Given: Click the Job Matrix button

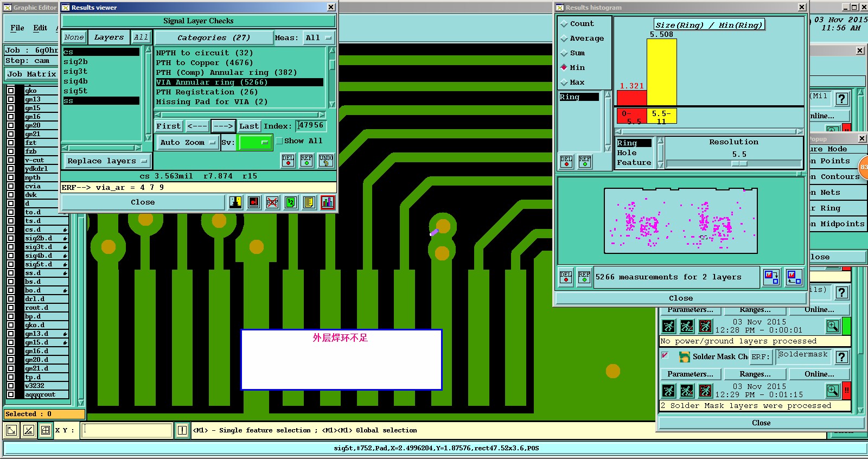Looking at the screenshot, I should click(x=32, y=74).
